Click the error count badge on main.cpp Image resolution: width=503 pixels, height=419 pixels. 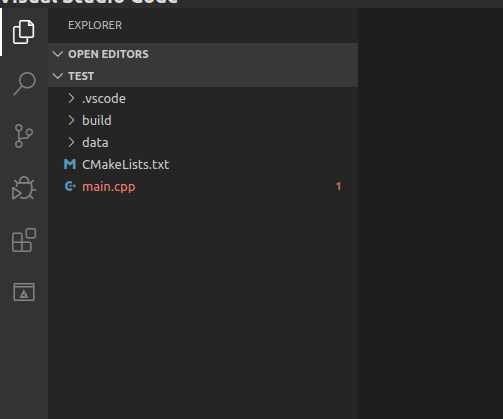tap(339, 186)
